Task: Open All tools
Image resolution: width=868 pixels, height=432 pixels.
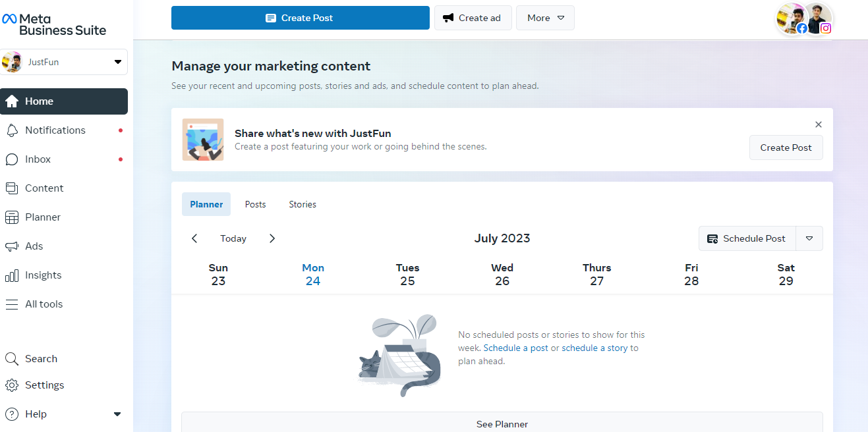Action: [44, 304]
